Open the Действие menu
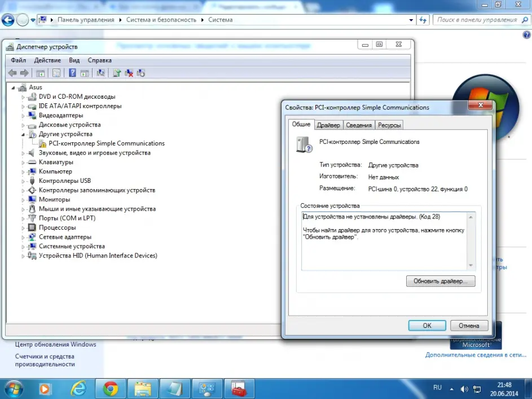 [x=47, y=60]
